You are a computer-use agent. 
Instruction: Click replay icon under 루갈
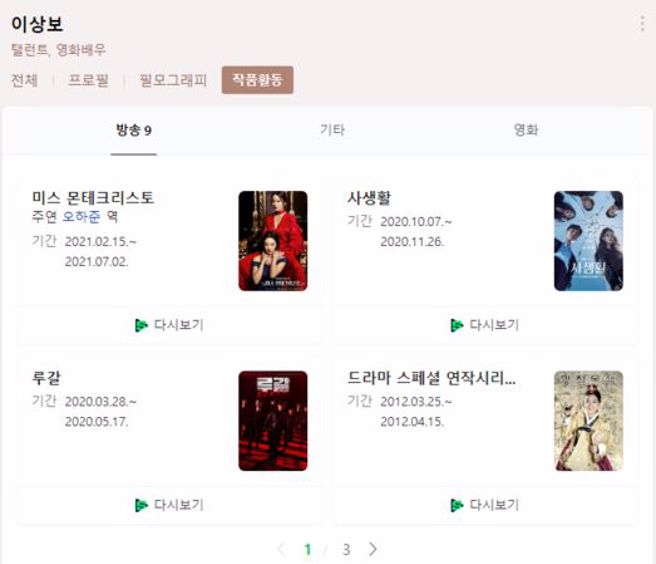coord(141,505)
